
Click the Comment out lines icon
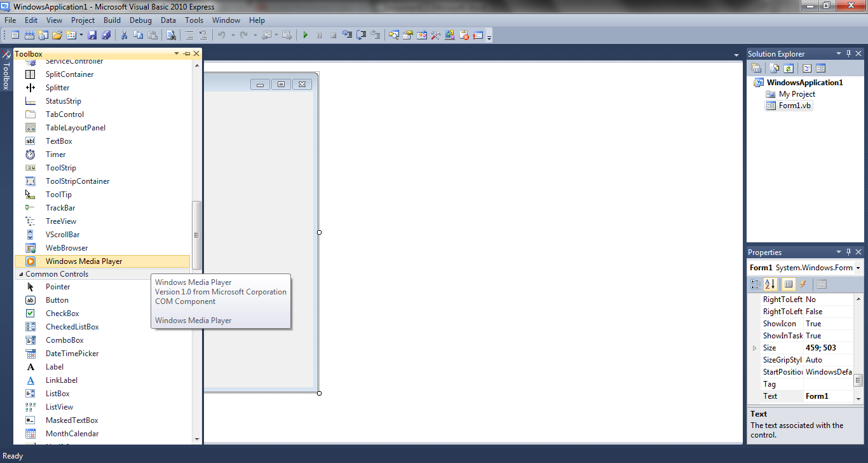[189, 35]
